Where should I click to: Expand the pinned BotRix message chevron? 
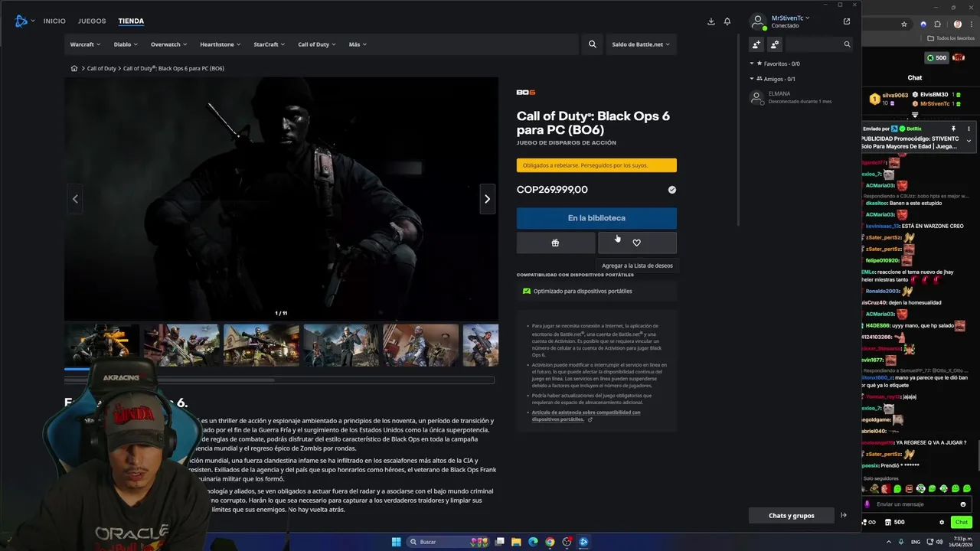click(969, 141)
